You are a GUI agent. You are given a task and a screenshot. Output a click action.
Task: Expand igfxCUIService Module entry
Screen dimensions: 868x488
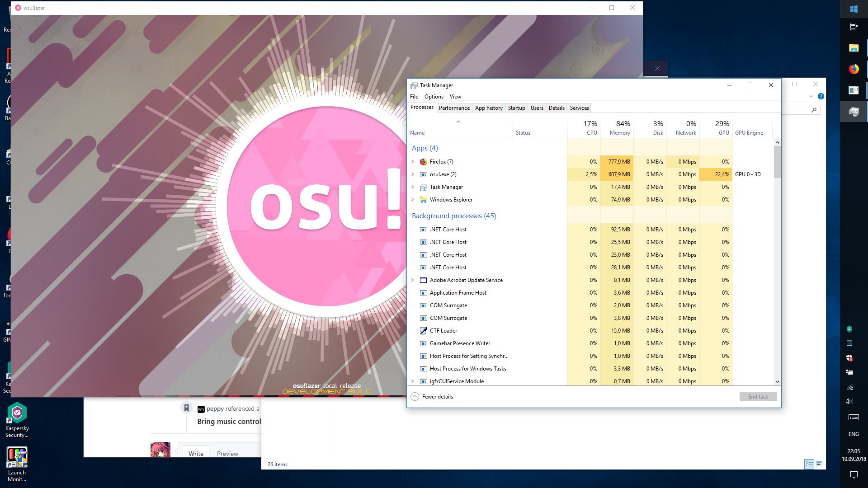pyautogui.click(x=413, y=381)
